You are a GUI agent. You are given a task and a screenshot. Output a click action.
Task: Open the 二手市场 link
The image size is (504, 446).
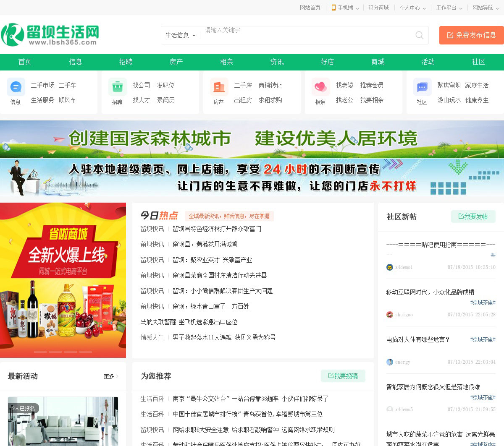pyautogui.click(x=42, y=85)
